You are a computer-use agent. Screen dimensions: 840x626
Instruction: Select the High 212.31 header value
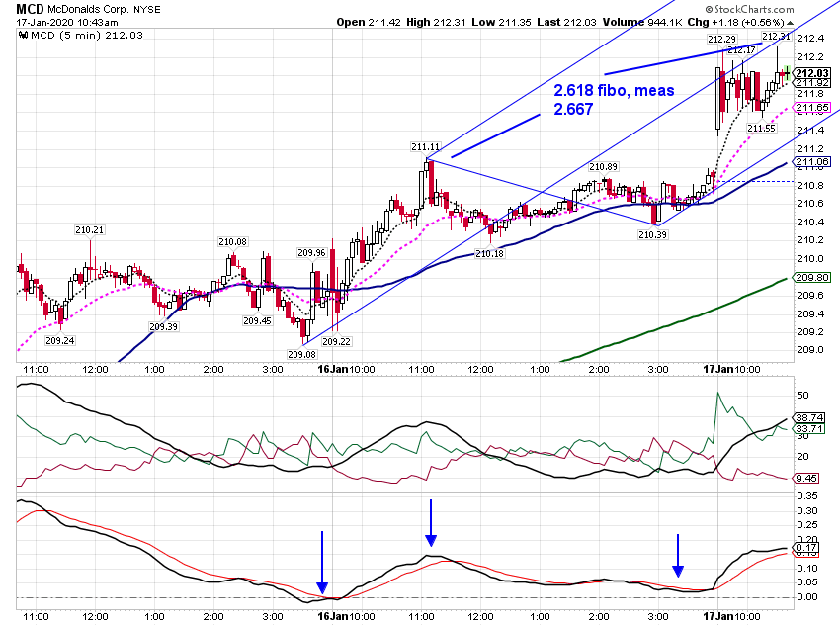tap(436, 22)
